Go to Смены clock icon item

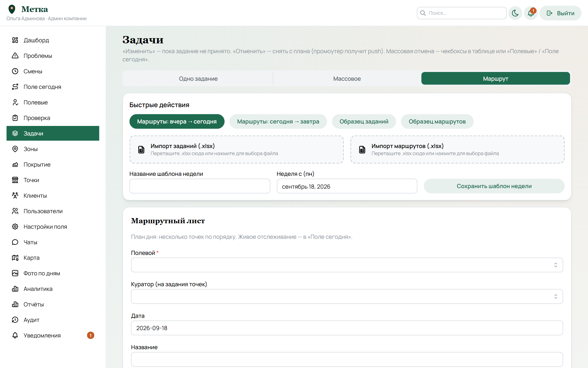(x=15, y=71)
